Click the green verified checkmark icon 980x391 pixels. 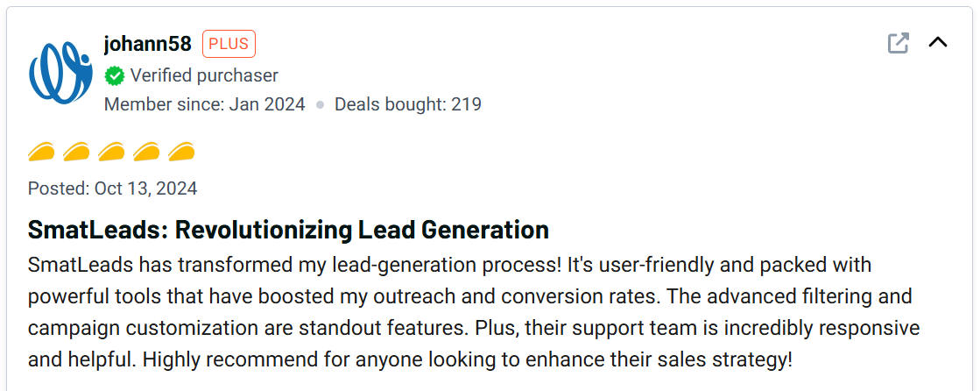[x=115, y=76]
